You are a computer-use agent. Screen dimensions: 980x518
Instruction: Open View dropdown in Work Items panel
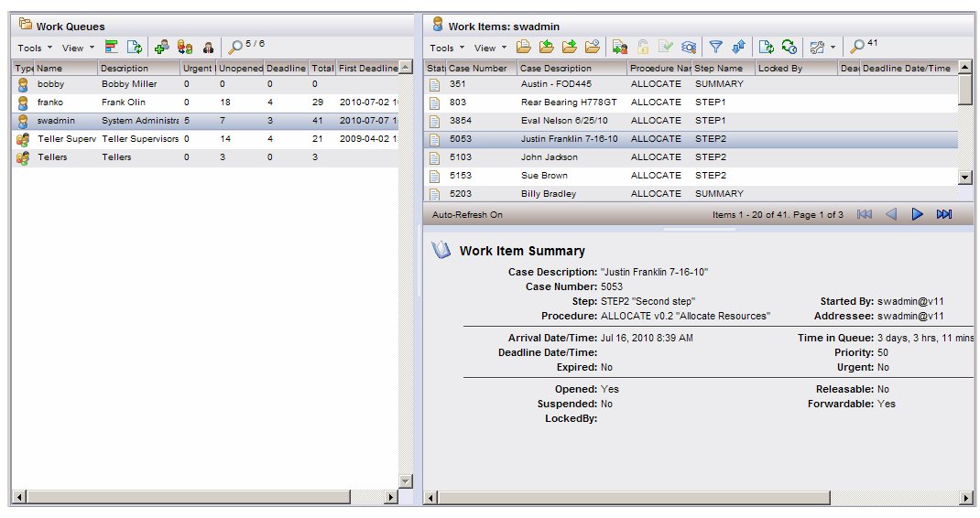pyautogui.click(x=490, y=48)
